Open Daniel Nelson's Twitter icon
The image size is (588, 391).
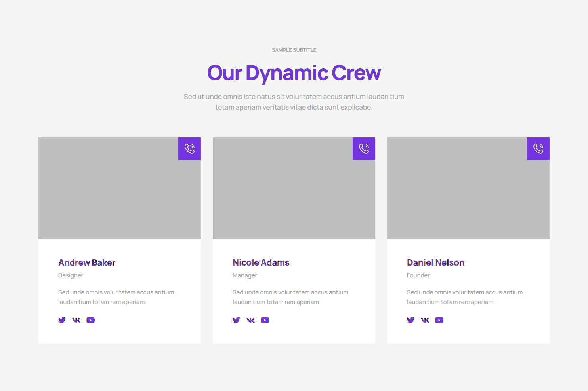point(411,320)
